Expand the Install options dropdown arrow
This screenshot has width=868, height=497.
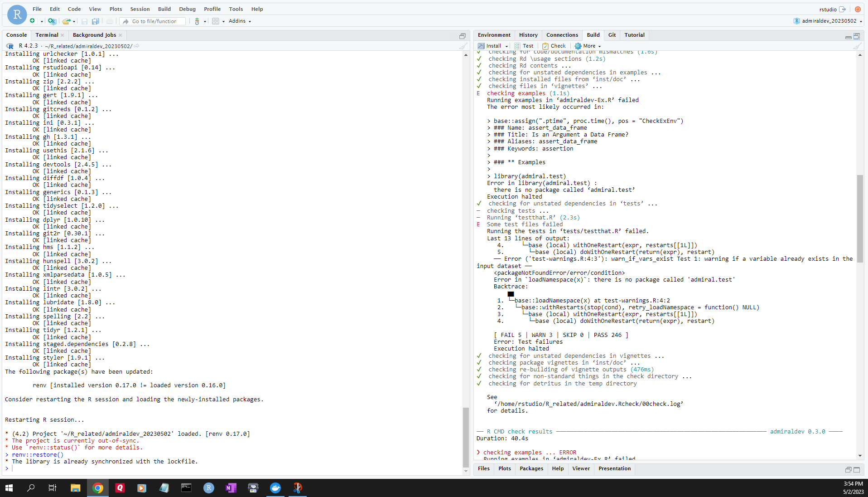[506, 46]
